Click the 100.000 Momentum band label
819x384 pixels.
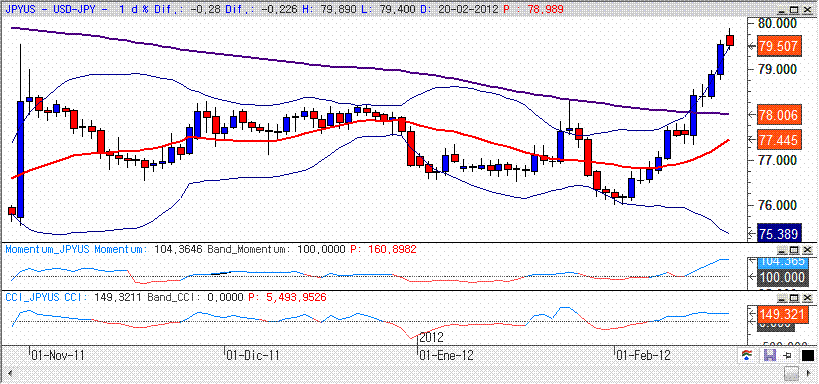click(x=782, y=277)
